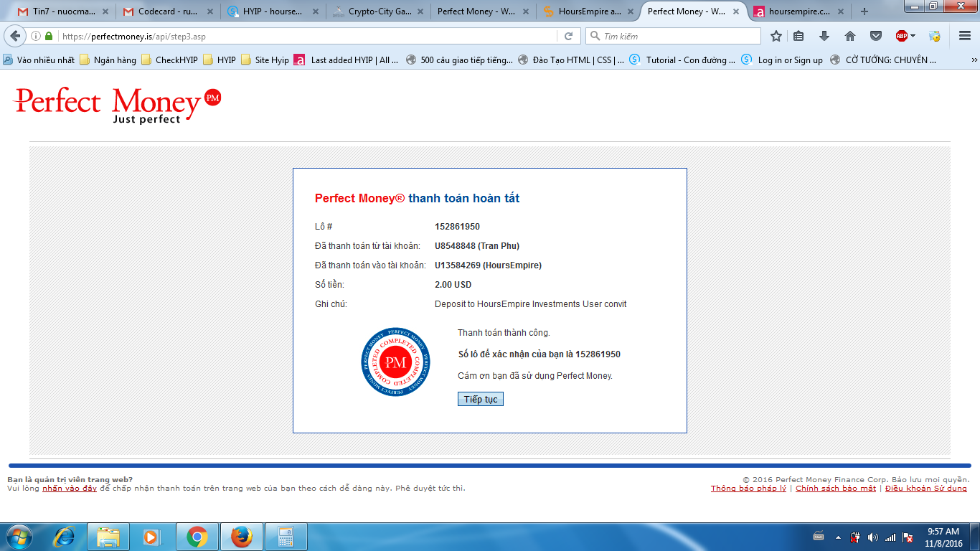Click the battery power tray icon
Screen dimensions: 980x551
click(855, 537)
